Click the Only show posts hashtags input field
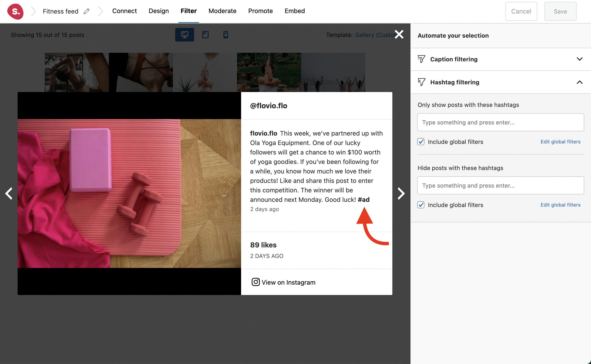 click(500, 122)
